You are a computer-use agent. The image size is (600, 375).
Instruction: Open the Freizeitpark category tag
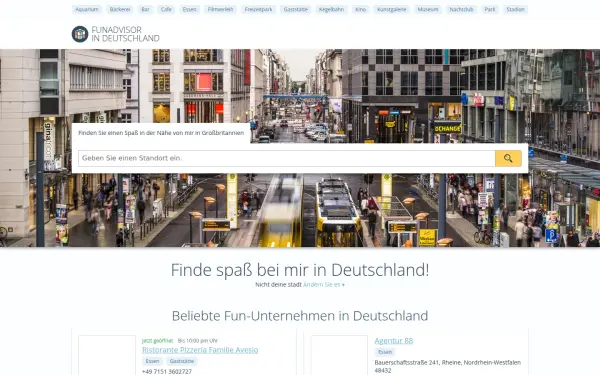coord(259,9)
